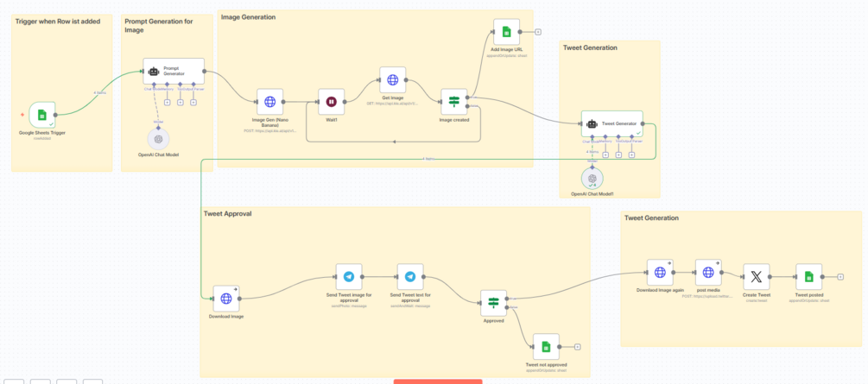Open the Image Gen (Nano Banana) HTTP node
The width and height of the screenshot is (868, 384).
269,102
